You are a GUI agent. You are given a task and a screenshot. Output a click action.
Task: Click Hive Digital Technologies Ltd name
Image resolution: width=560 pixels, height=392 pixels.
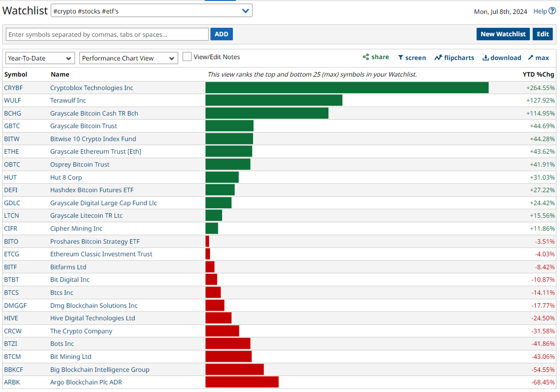click(x=92, y=318)
